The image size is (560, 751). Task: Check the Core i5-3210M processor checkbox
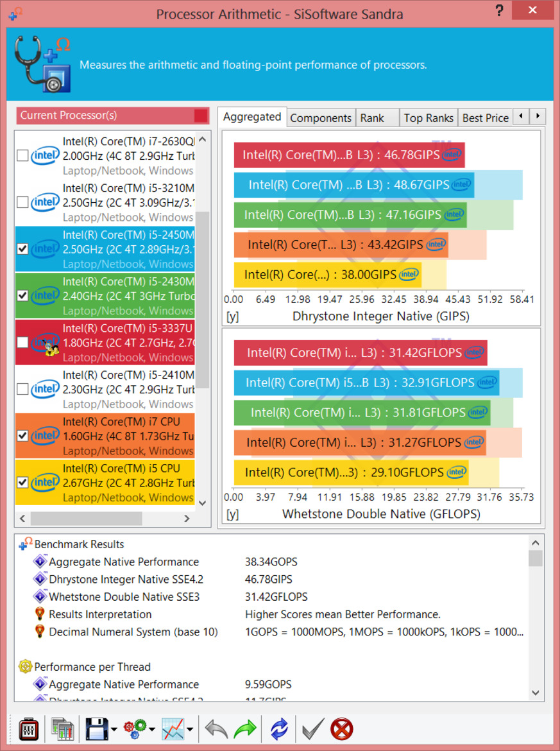click(x=22, y=202)
